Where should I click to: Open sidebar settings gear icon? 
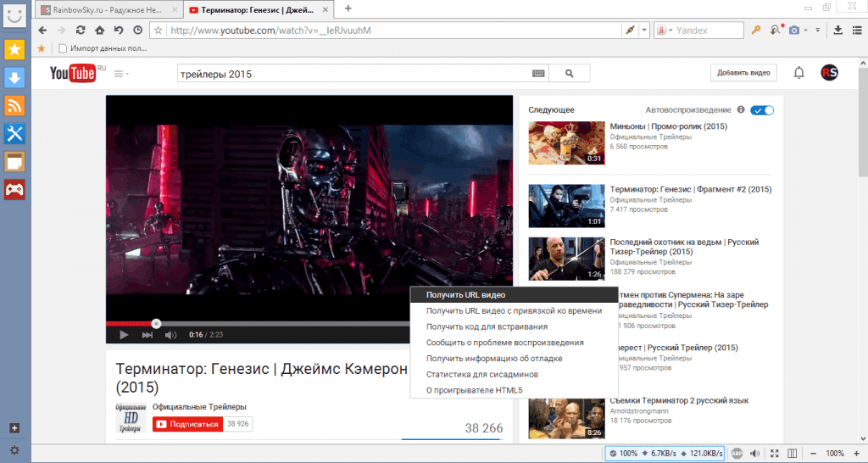tap(14, 450)
